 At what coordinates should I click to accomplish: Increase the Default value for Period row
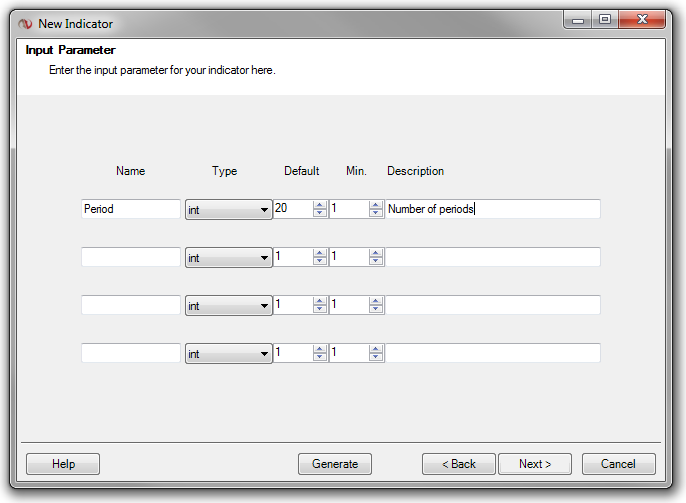320,205
